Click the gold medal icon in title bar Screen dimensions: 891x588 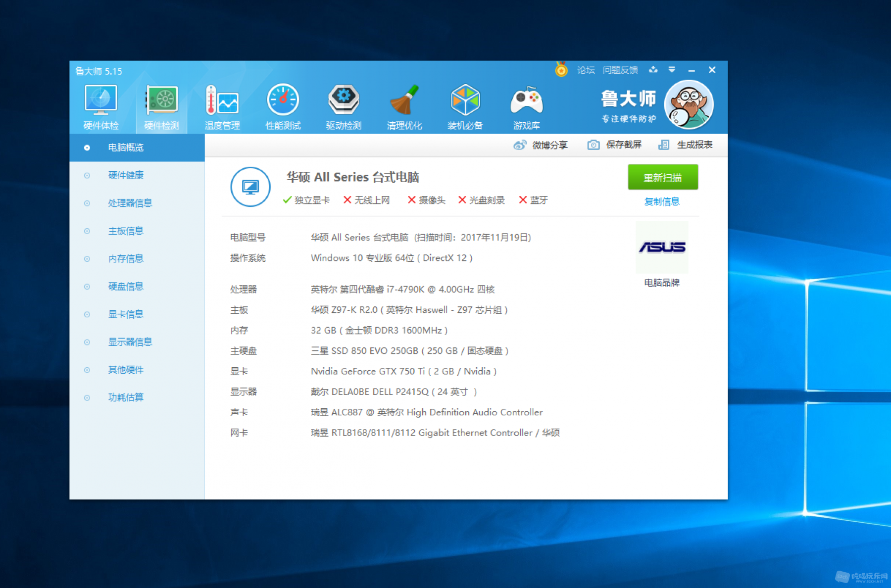[x=561, y=69]
